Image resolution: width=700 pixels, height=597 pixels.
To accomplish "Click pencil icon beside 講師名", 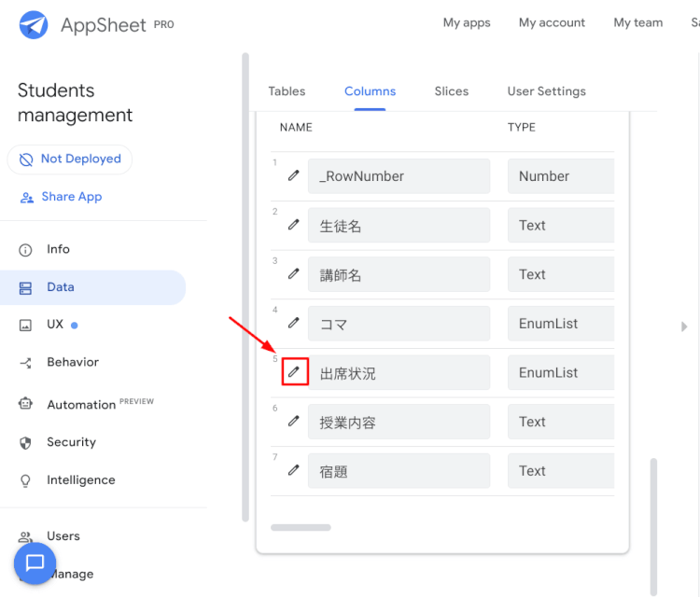I will tap(294, 274).
